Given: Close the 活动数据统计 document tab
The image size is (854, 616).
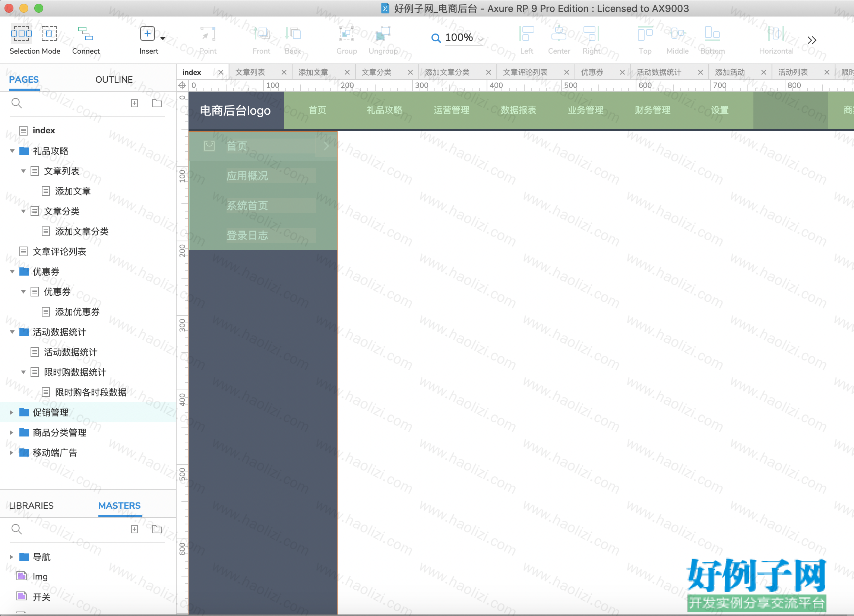Looking at the screenshot, I should (x=700, y=72).
